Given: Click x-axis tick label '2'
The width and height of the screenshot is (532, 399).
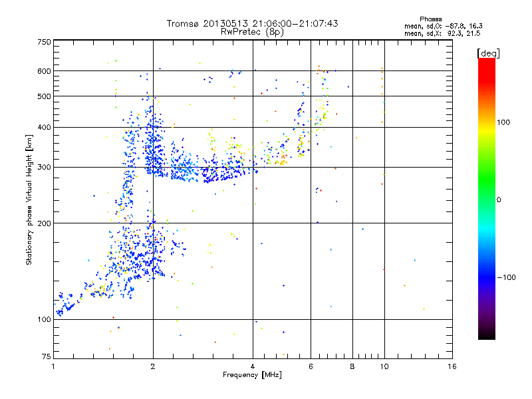Looking at the screenshot, I should (x=153, y=366).
